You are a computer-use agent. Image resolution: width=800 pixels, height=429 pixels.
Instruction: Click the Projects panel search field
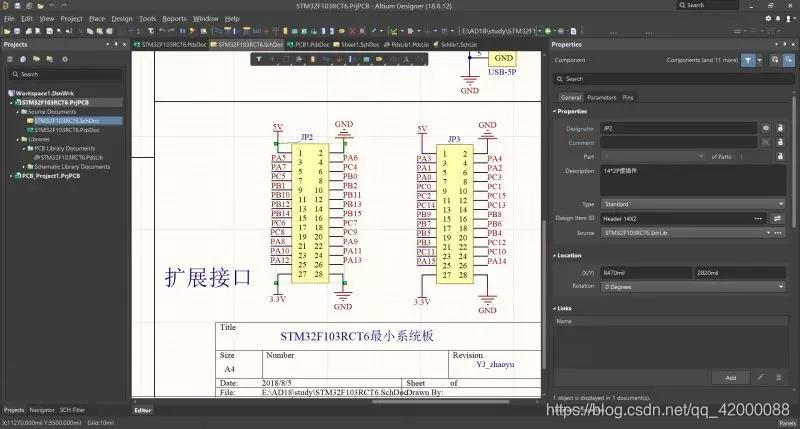tap(65, 74)
